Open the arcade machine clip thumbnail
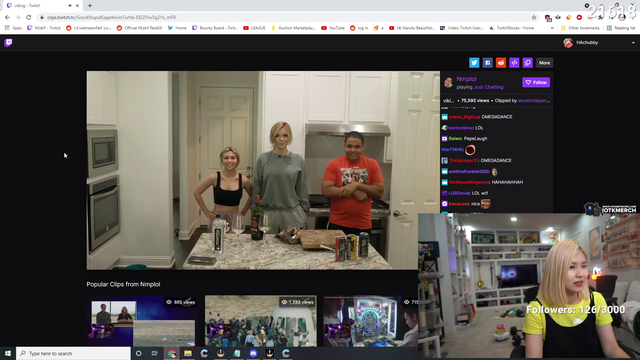The image size is (640, 360). click(x=371, y=321)
